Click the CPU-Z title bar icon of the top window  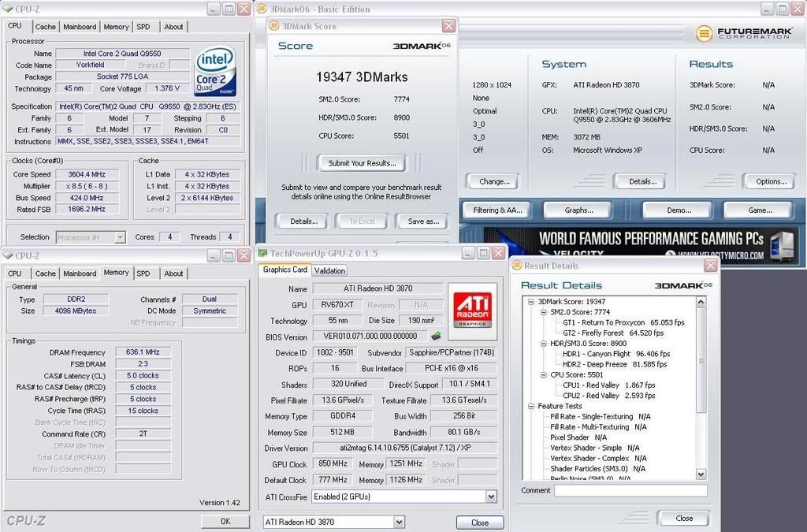[7, 9]
